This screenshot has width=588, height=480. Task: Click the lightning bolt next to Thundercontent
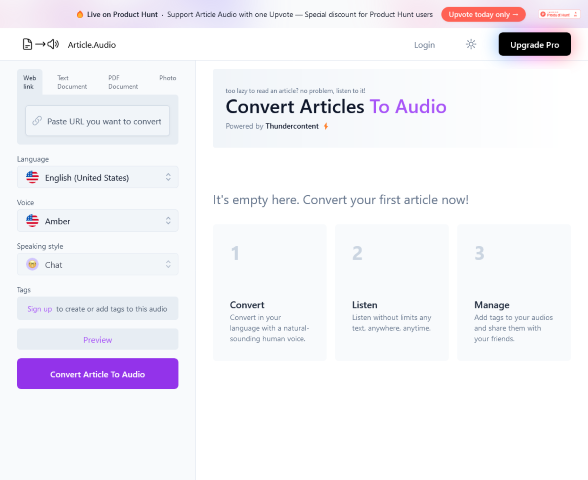click(326, 126)
